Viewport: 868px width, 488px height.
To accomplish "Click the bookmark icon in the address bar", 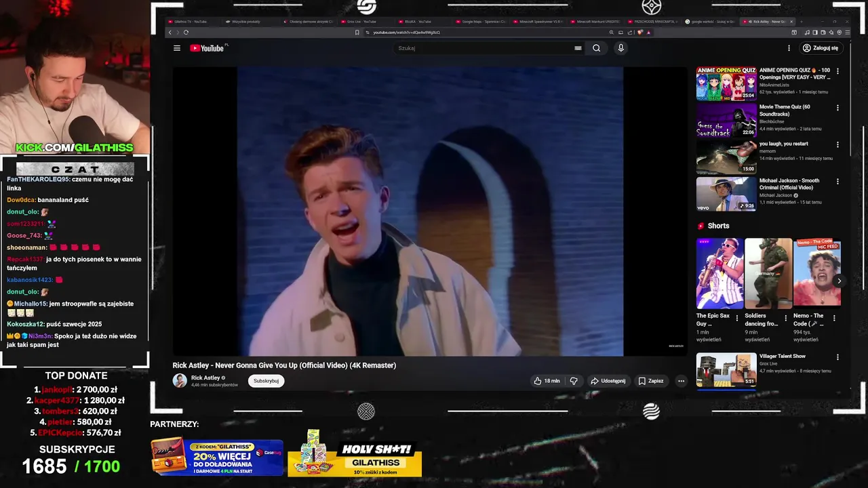I will tap(357, 32).
